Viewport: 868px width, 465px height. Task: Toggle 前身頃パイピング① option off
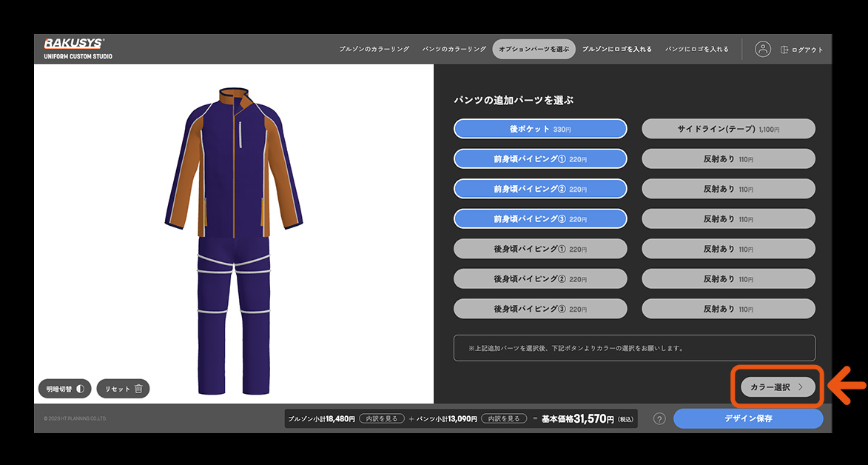tap(539, 158)
